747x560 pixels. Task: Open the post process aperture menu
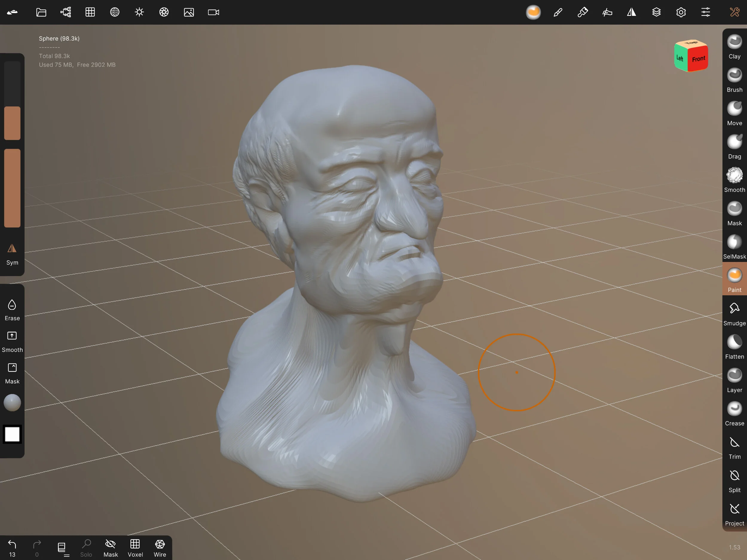(x=164, y=13)
